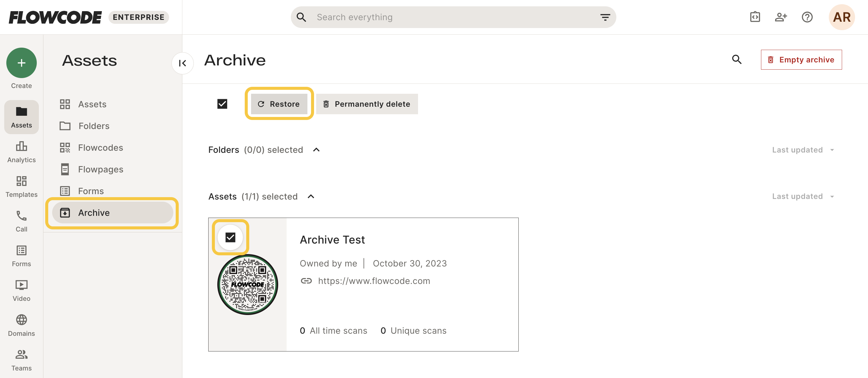Open Forms in the left icon rail
Viewport: 868px width, 378px height.
click(21, 256)
